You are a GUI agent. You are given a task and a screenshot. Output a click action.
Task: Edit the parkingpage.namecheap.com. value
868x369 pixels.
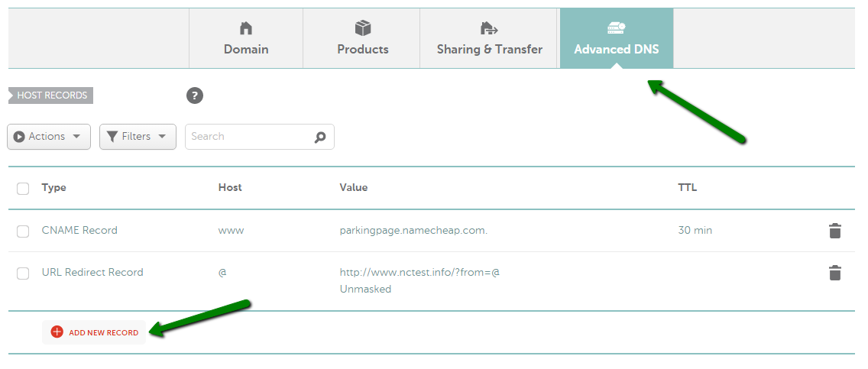413,230
